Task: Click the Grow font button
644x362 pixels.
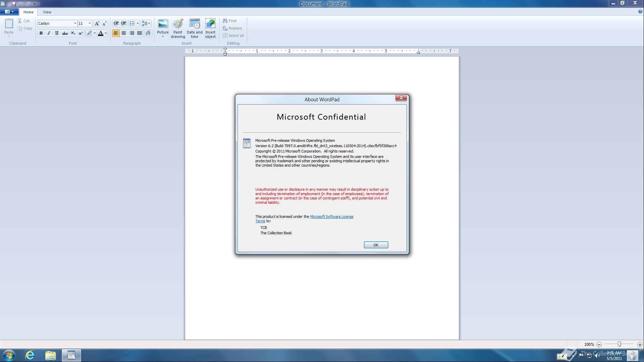Action: pos(97,23)
